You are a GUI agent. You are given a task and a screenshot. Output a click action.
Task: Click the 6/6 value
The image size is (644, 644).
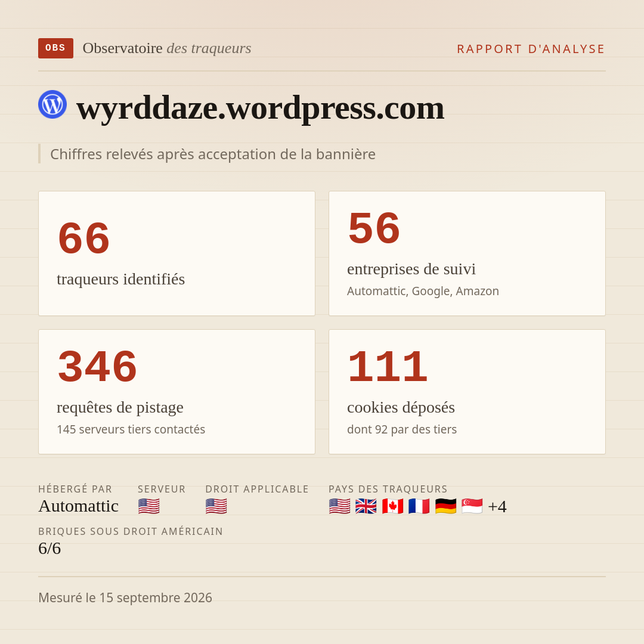coord(49,549)
